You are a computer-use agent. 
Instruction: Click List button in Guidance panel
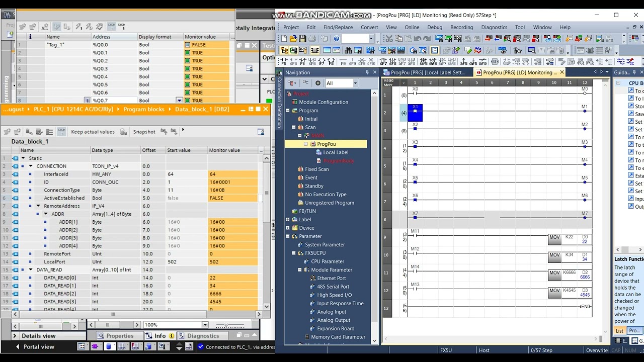620,330
